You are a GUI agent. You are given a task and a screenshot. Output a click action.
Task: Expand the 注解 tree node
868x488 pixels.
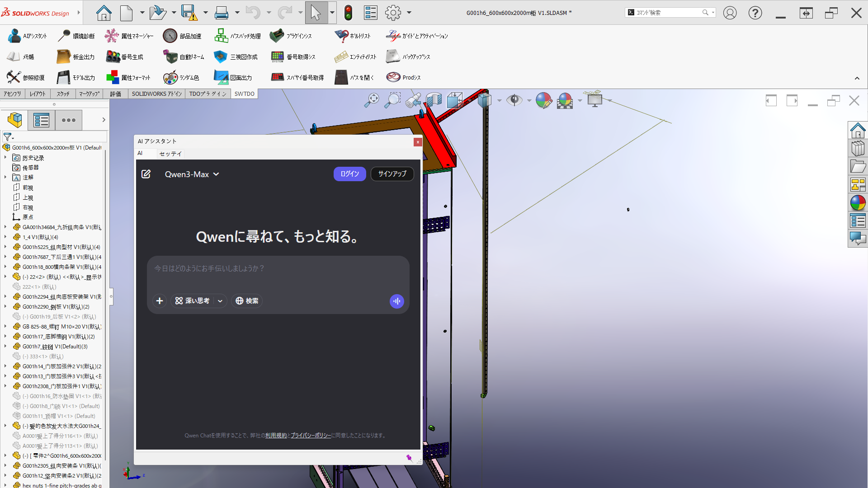(x=5, y=178)
